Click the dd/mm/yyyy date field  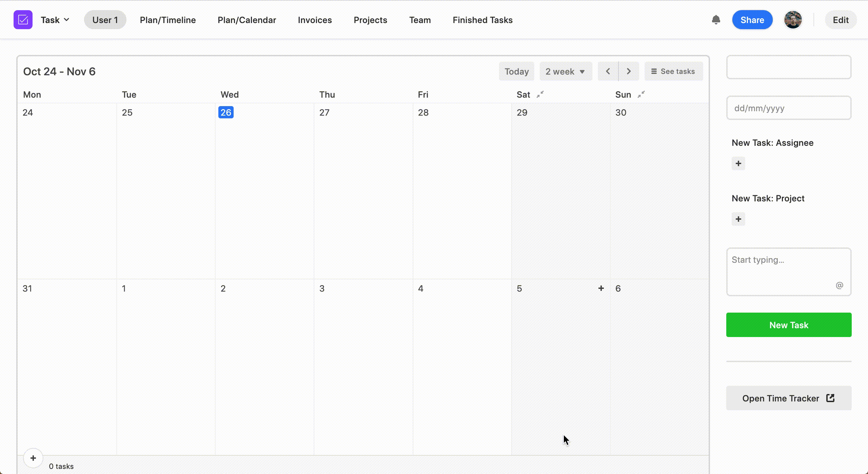click(788, 108)
